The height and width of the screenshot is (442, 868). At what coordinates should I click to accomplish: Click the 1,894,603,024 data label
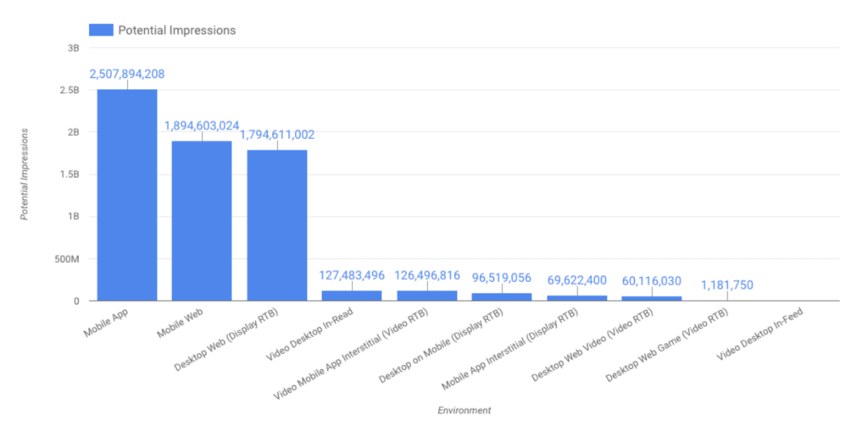[x=202, y=125]
